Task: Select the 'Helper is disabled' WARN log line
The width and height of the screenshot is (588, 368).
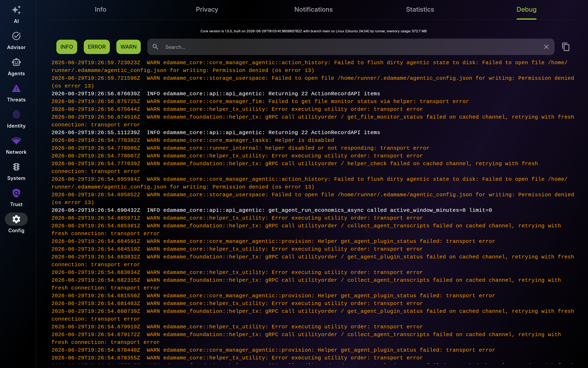Action: [193, 140]
